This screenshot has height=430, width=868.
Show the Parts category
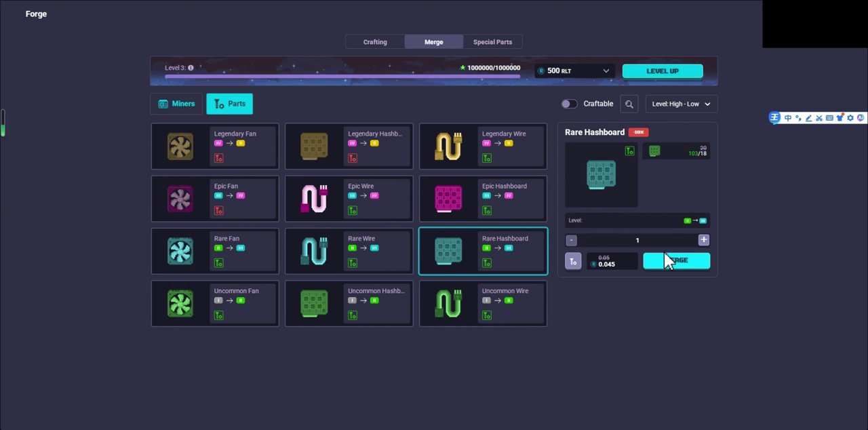(229, 104)
